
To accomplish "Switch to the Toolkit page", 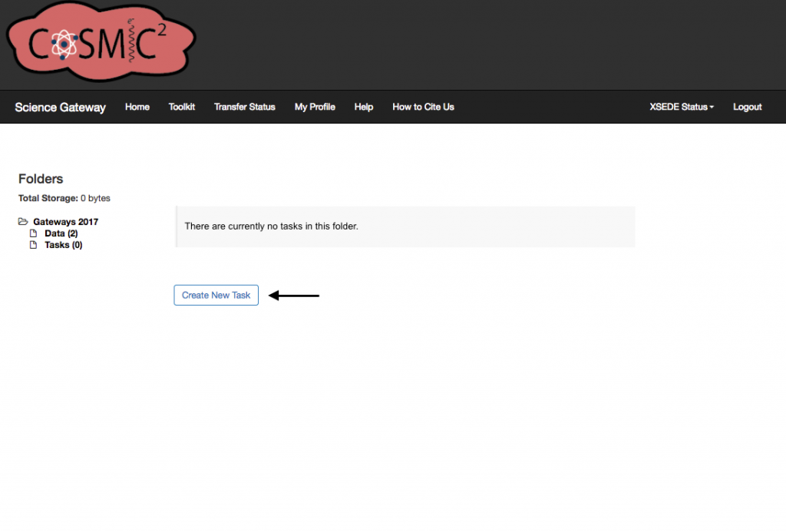I will [x=181, y=107].
